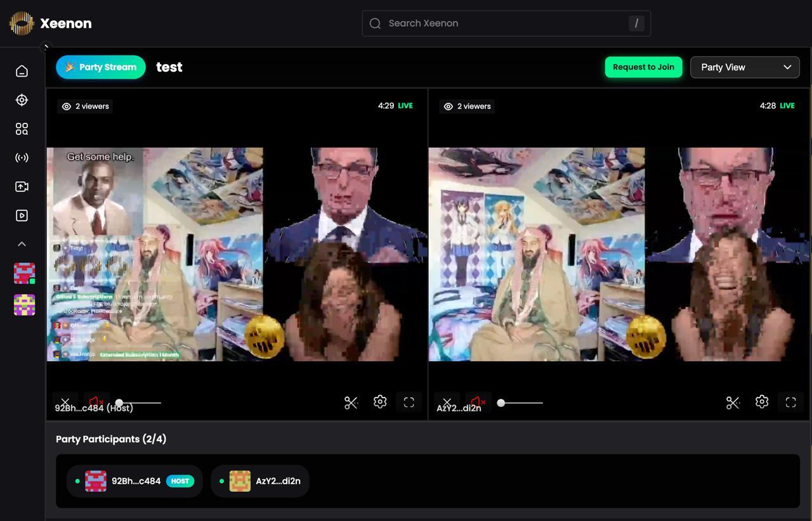Viewport: 812px width, 521px height.
Task: Click the X button on AzY2...di2n stream
Action: pyautogui.click(x=447, y=402)
